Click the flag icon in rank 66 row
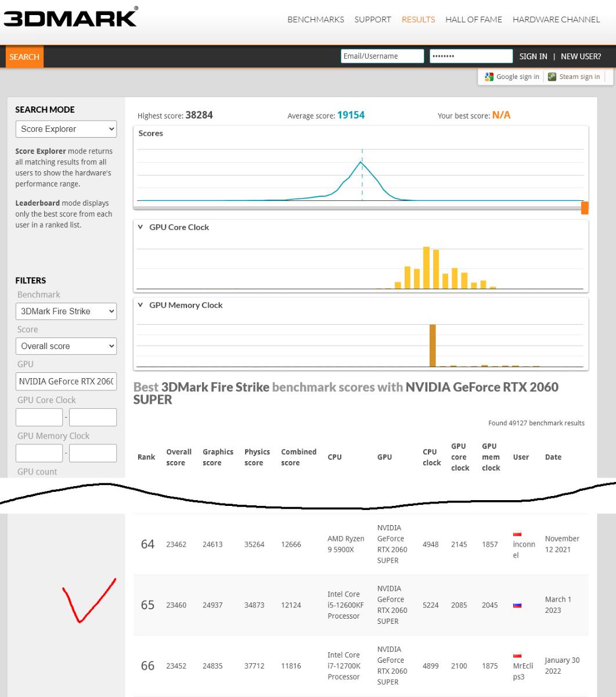 pyautogui.click(x=517, y=656)
